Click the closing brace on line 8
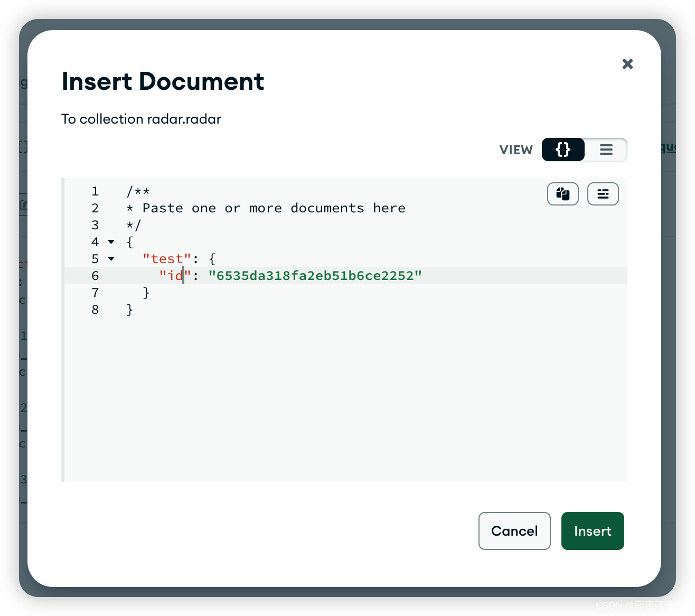This screenshot has height=616, width=695. (130, 310)
